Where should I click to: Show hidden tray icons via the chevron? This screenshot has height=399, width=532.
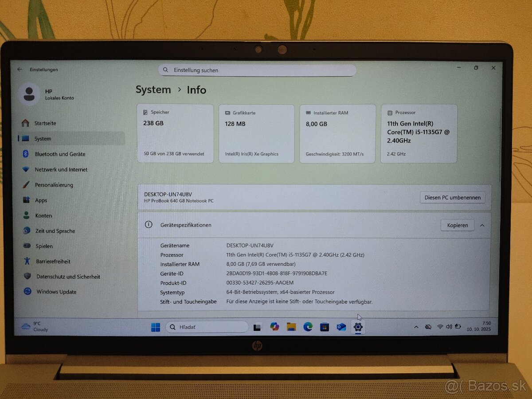(x=416, y=327)
